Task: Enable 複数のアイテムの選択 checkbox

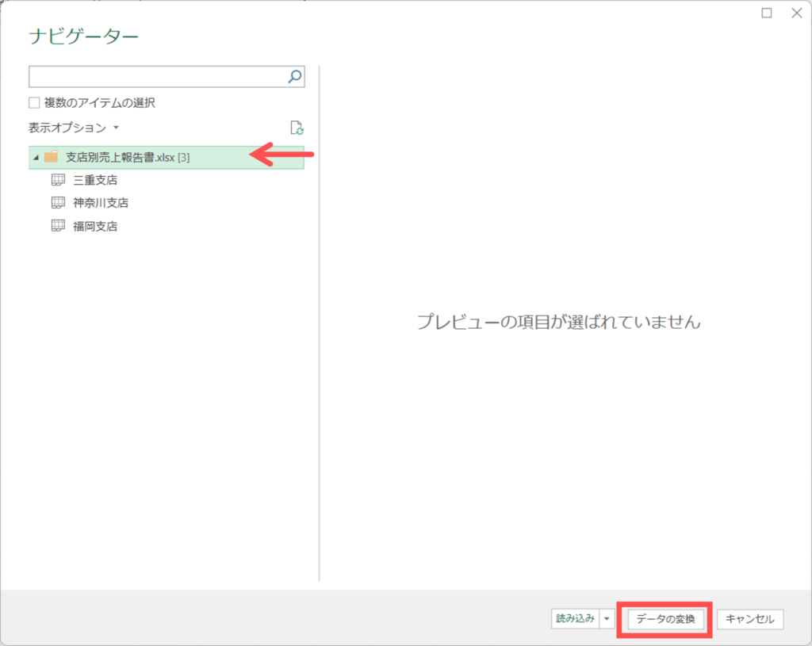Action: pyautogui.click(x=34, y=102)
